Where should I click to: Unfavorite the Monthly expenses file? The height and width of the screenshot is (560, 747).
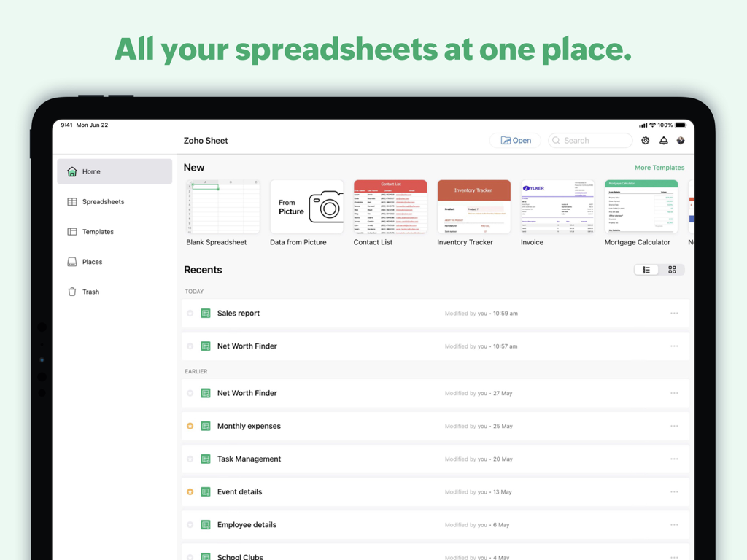tap(190, 426)
